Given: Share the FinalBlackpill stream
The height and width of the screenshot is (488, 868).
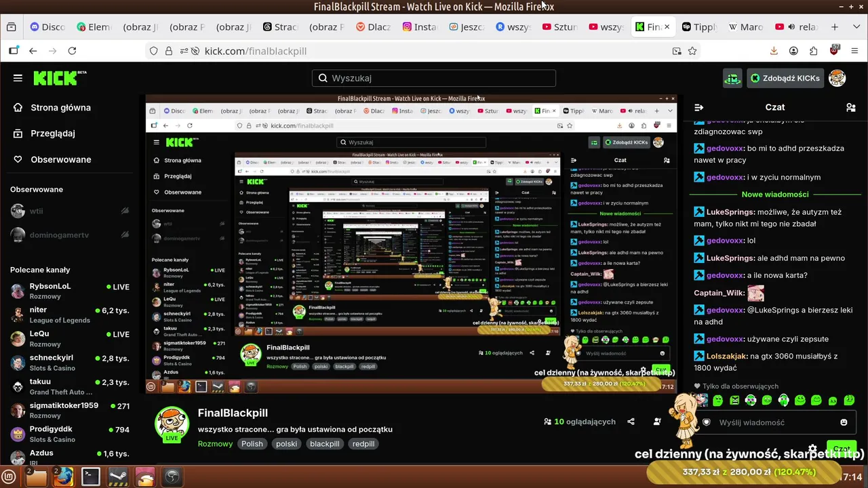Looking at the screenshot, I should (631, 422).
